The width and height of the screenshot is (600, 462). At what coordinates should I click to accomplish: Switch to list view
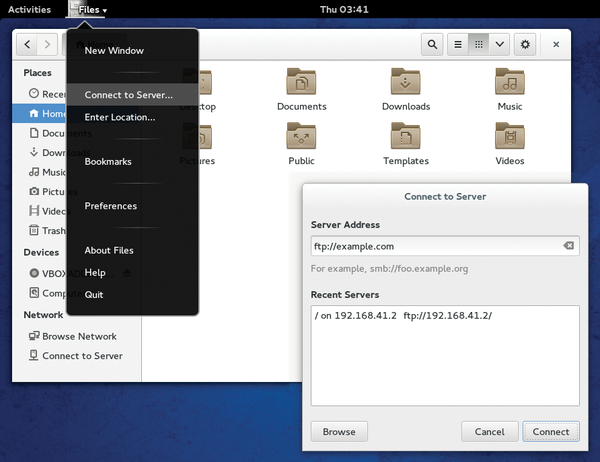(458, 44)
